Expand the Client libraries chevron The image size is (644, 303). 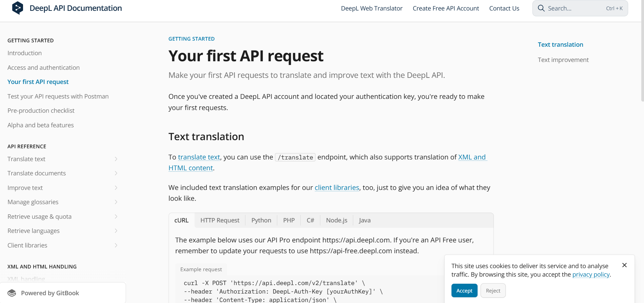tap(116, 245)
